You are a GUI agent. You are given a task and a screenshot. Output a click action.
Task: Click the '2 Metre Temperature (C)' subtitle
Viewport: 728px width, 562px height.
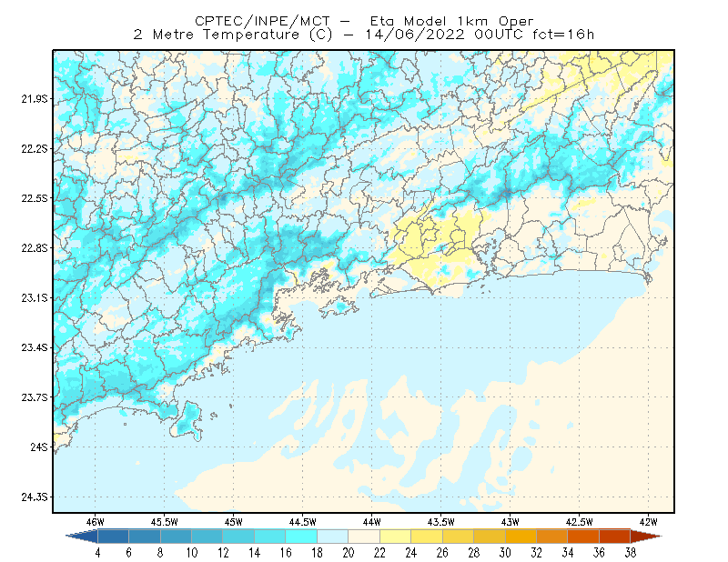(x=233, y=35)
